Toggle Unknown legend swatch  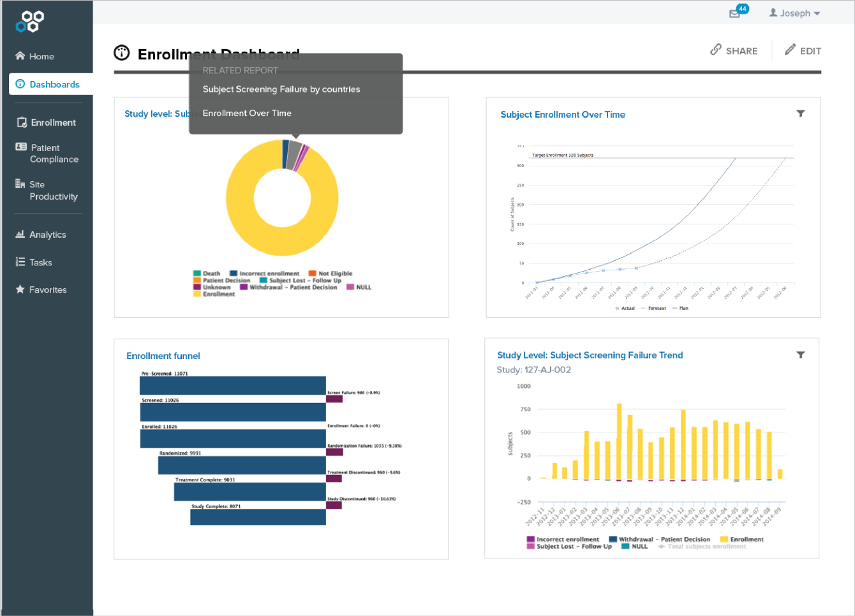coord(197,287)
